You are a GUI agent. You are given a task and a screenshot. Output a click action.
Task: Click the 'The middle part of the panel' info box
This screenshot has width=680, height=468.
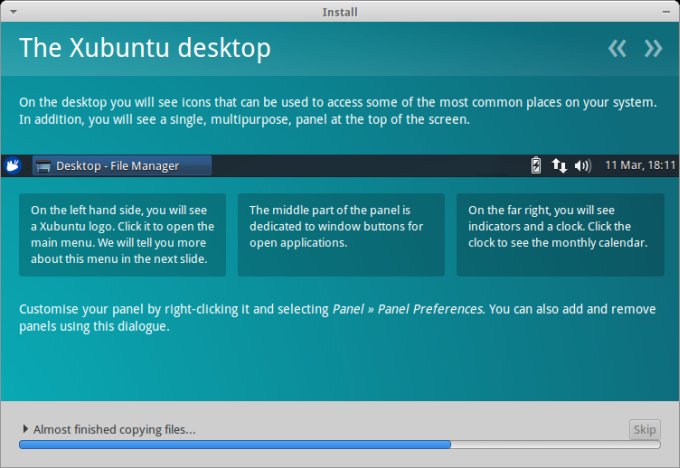pyautogui.click(x=341, y=234)
